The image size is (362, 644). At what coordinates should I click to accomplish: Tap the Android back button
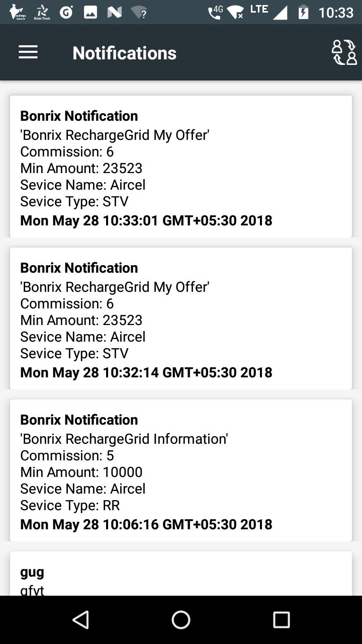(x=80, y=620)
